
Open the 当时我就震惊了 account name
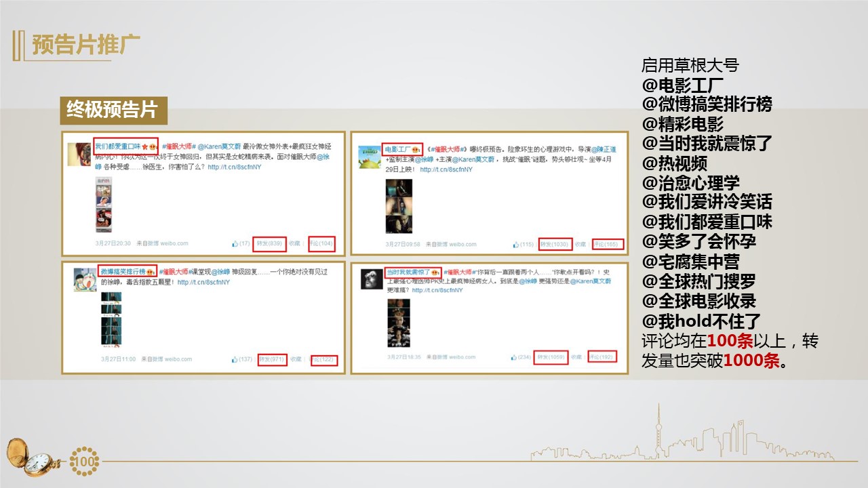pos(408,272)
